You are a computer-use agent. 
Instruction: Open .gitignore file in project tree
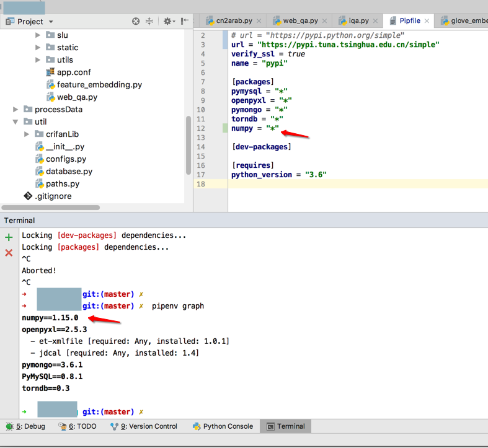pyautogui.click(x=53, y=196)
